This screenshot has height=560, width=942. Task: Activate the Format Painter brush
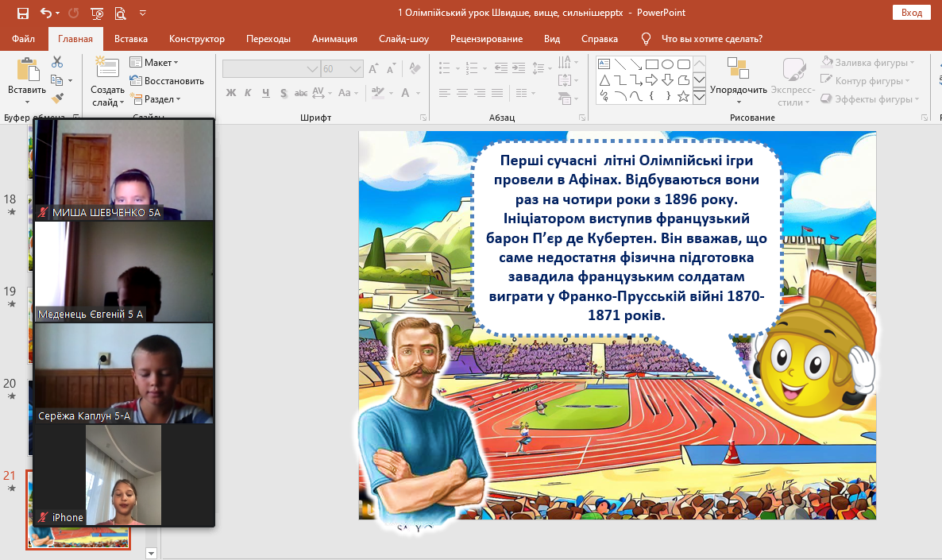tap(57, 98)
